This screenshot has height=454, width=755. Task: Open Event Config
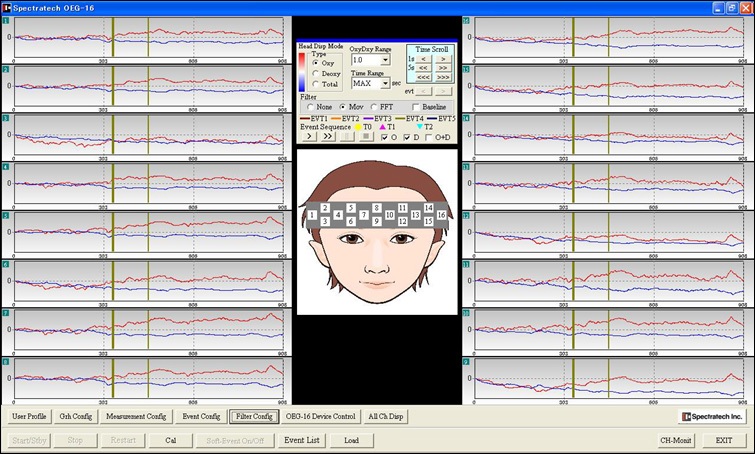click(x=201, y=416)
